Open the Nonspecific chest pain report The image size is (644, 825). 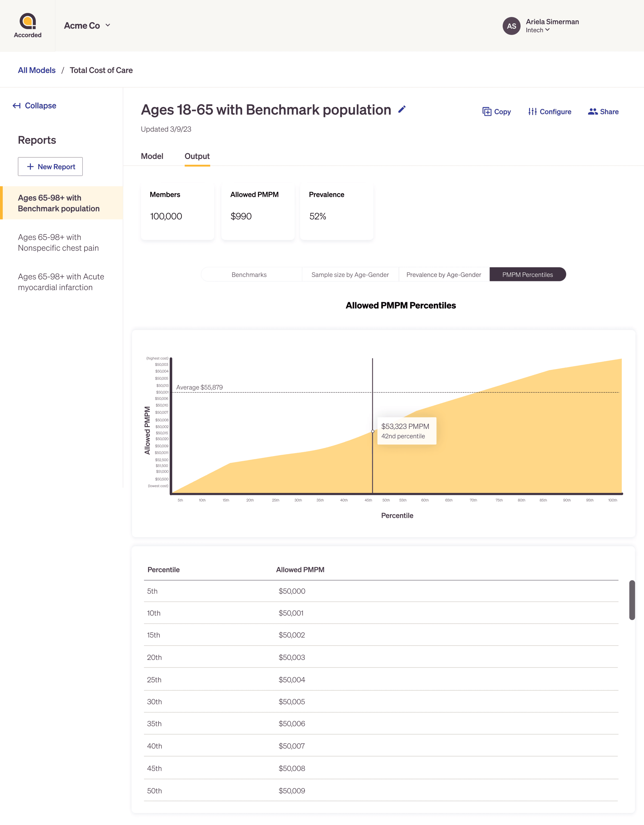(58, 243)
